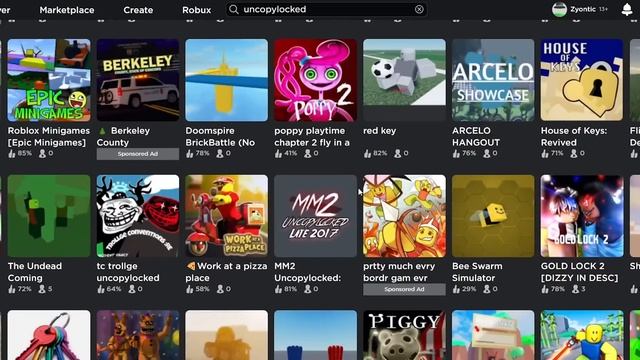
Task: Click House of Keys: Revived title
Action: pos(574,136)
